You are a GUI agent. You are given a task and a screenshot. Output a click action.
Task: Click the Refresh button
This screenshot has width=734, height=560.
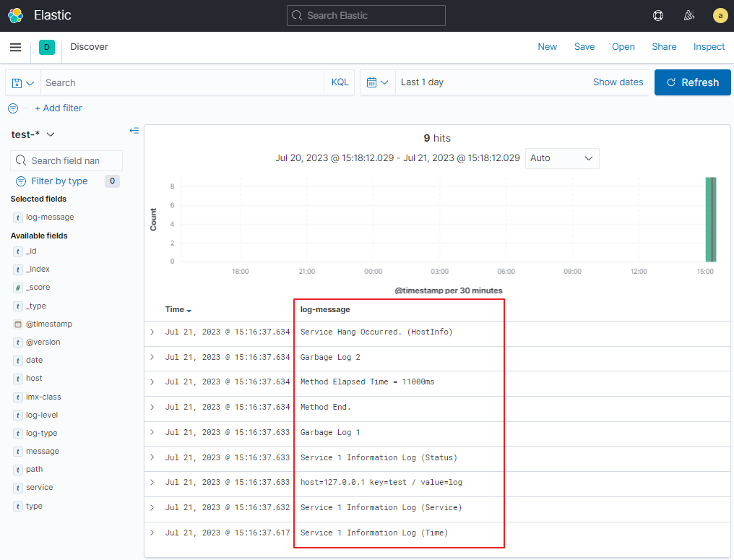[x=692, y=82]
